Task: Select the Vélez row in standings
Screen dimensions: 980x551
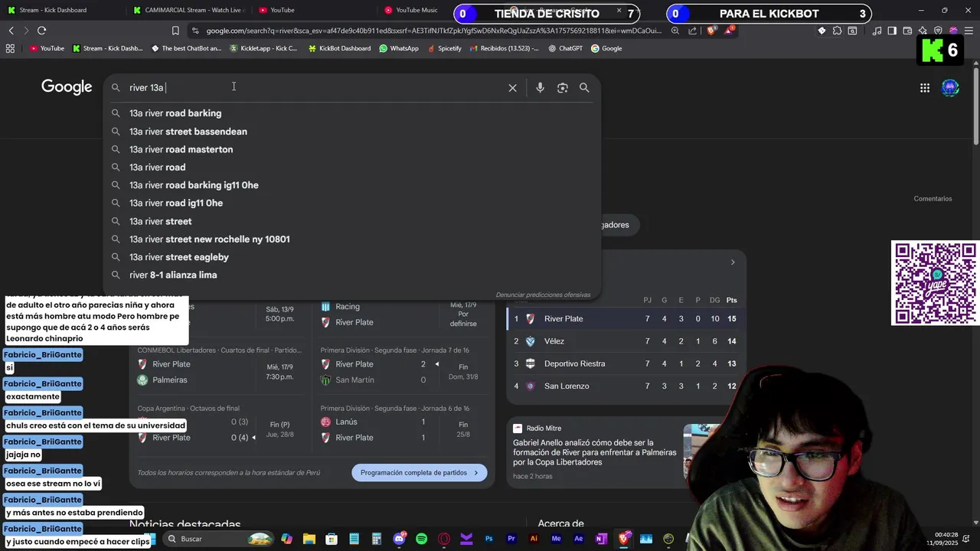Action: (626, 341)
